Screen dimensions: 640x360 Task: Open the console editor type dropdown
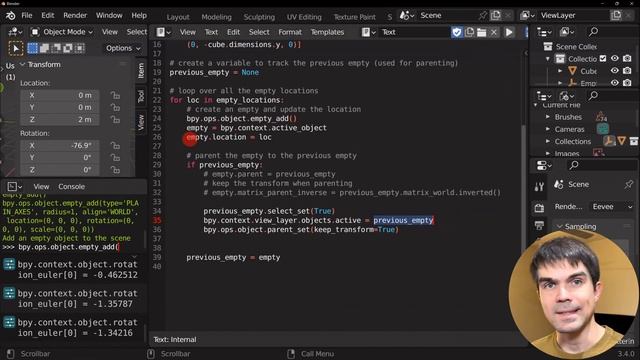click(x=15, y=187)
